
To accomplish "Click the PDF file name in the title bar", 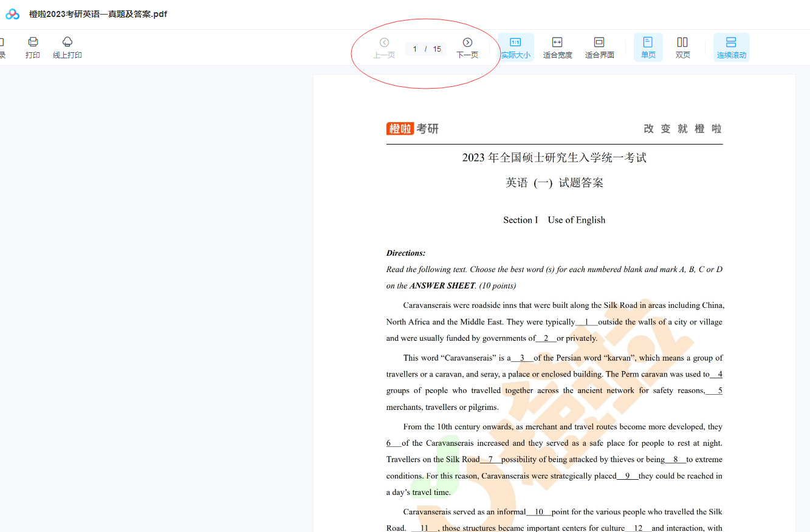I will (x=98, y=14).
